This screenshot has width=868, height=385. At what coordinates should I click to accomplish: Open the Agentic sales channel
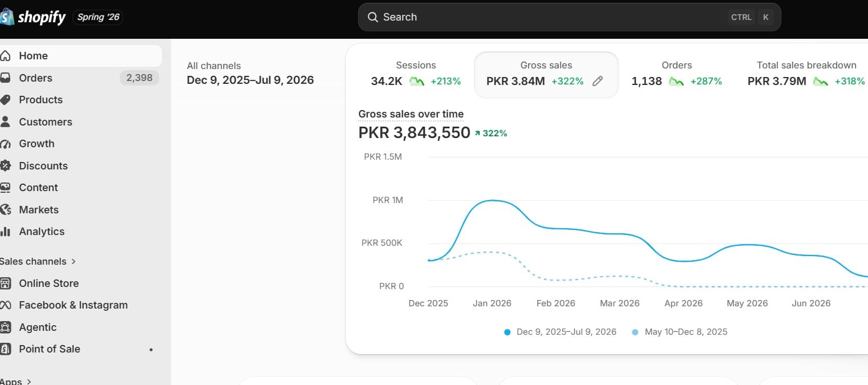[x=81, y=327]
